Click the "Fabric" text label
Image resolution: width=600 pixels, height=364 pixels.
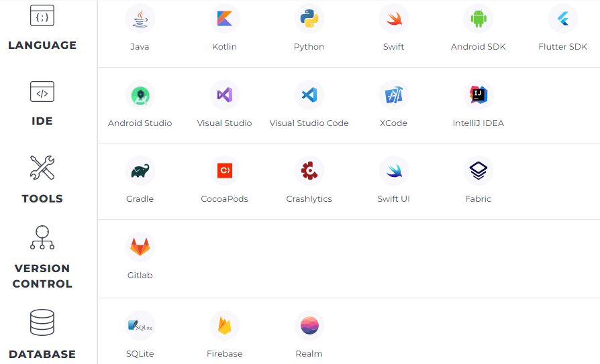tap(479, 199)
